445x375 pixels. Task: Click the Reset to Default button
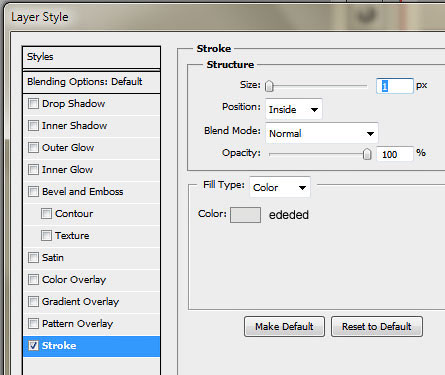tap(377, 326)
